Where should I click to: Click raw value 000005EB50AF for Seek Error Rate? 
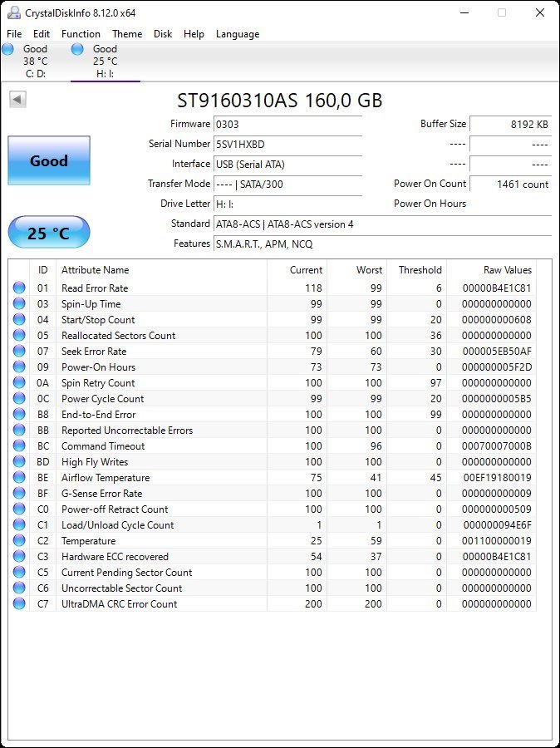[497, 352]
